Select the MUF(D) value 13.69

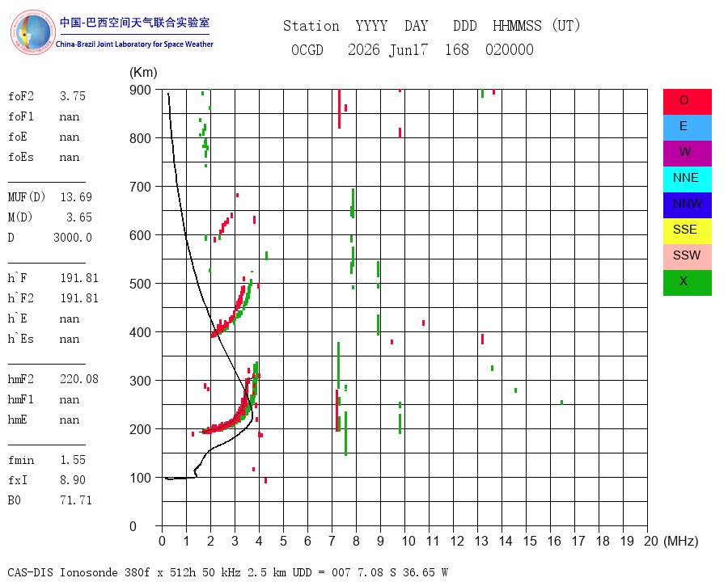pyautogui.click(x=76, y=197)
